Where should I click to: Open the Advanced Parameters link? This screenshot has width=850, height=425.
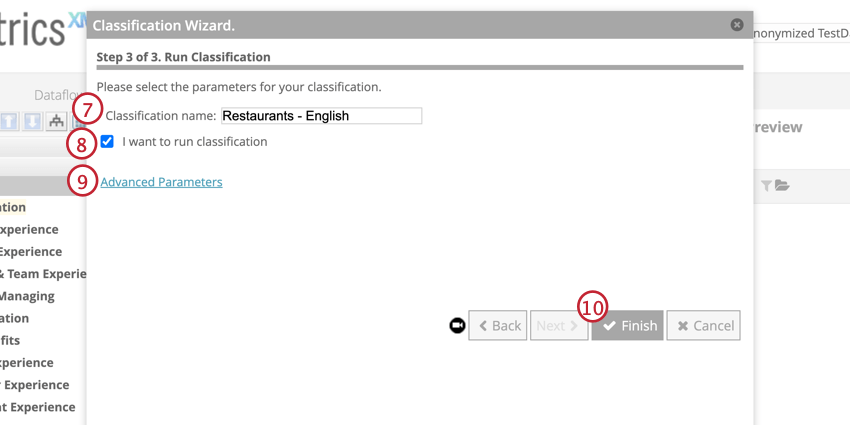[162, 182]
